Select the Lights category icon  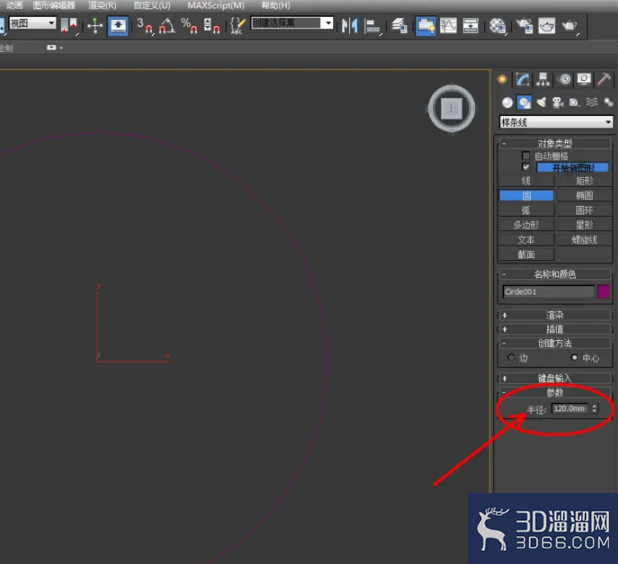pos(541,102)
